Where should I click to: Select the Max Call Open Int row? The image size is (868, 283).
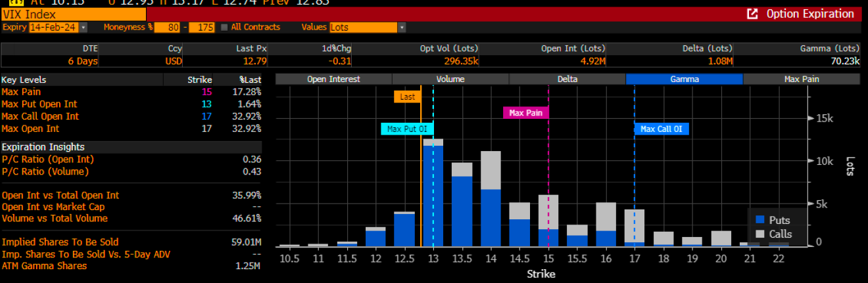click(x=131, y=116)
